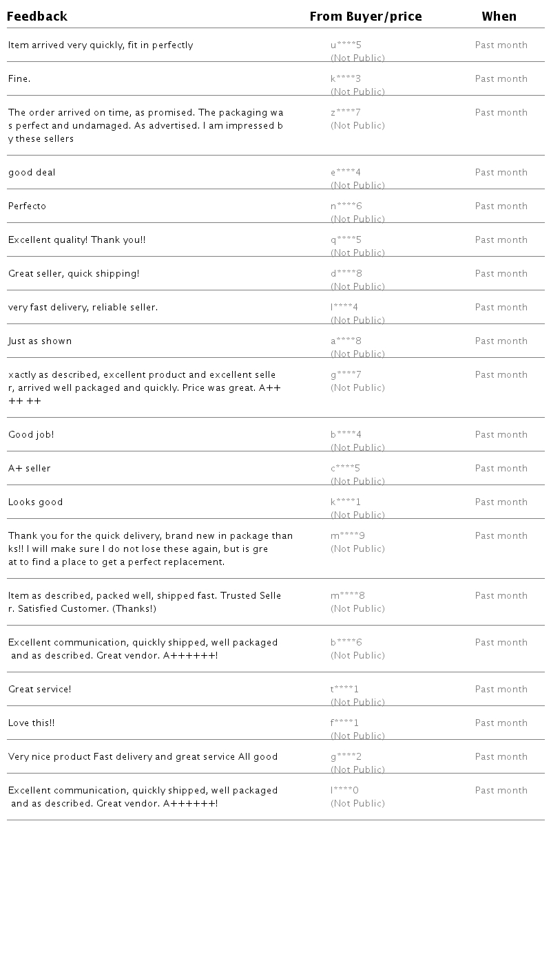Viewport: 551px width, 980px height.
Task: Click the "Just as shown" feedback
Action: coord(40,341)
